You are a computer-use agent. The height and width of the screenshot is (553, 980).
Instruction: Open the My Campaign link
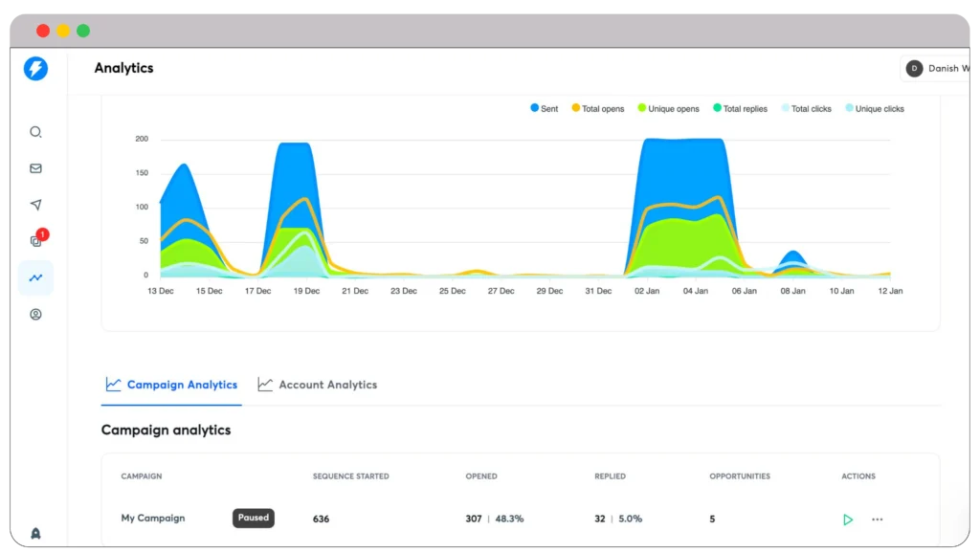[153, 518]
